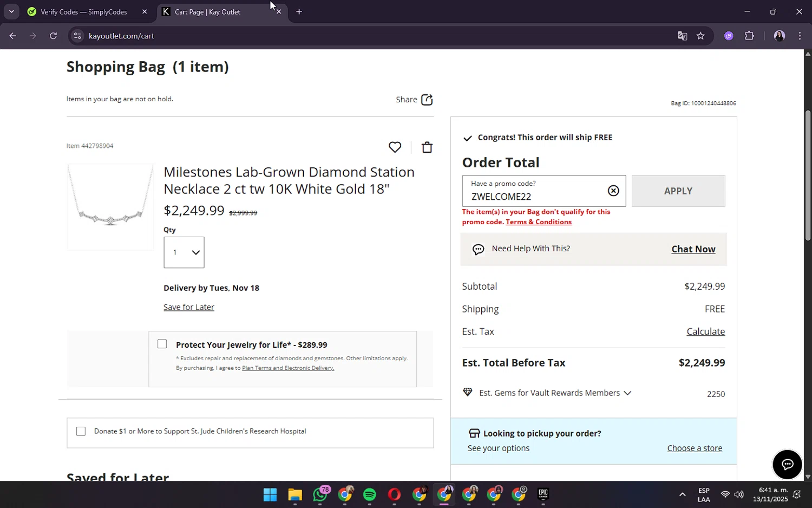Open Terms & Conditions promo link
The image size is (812, 508).
pos(539,222)
